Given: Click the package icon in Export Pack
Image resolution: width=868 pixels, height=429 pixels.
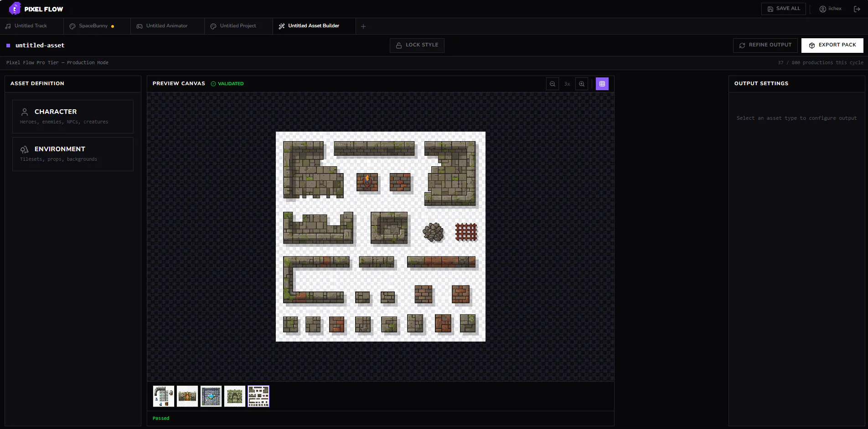Looking at the screenshot, I should [x=812, y=46].
